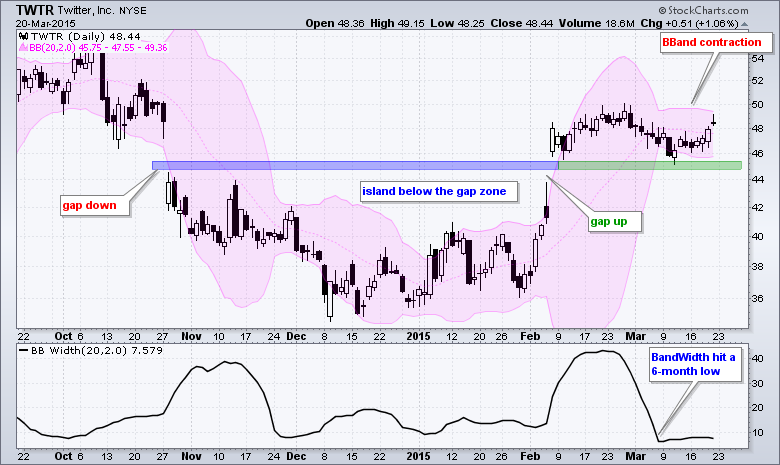Click the High 49.15 value
This screenshot has width=780, height=465.
point(397,23)
